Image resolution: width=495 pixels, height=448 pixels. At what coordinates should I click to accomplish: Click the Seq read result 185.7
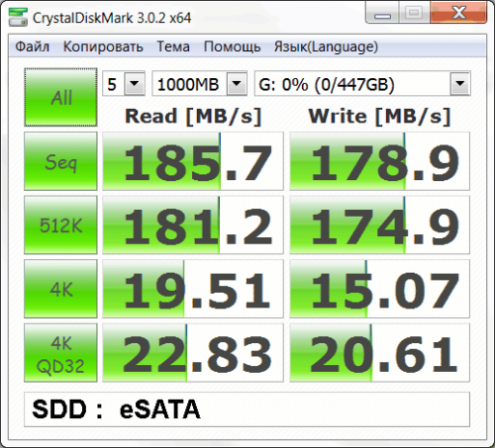193,161
